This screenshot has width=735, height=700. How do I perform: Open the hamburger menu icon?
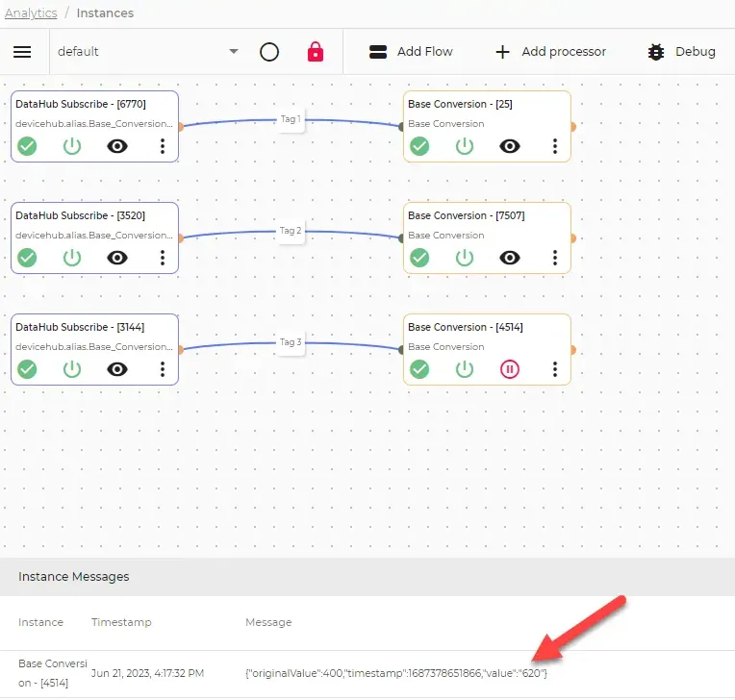point(22,52)
